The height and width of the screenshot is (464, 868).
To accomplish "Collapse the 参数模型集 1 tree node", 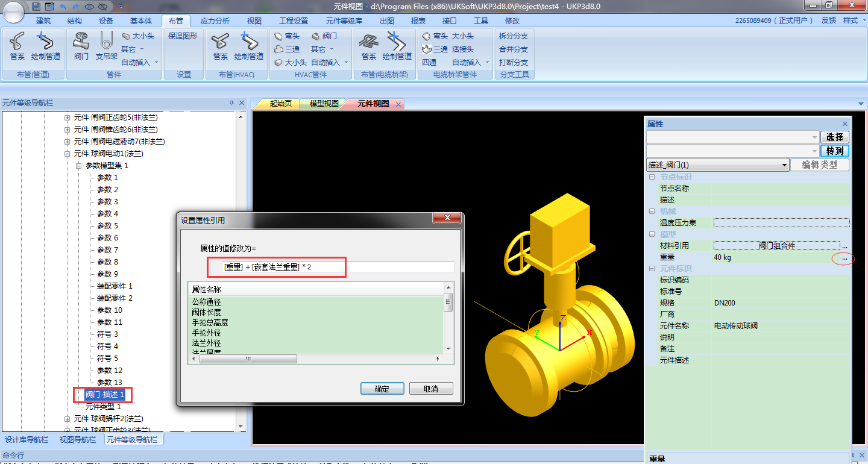I will pyautogui.click(x=79, y=166).
